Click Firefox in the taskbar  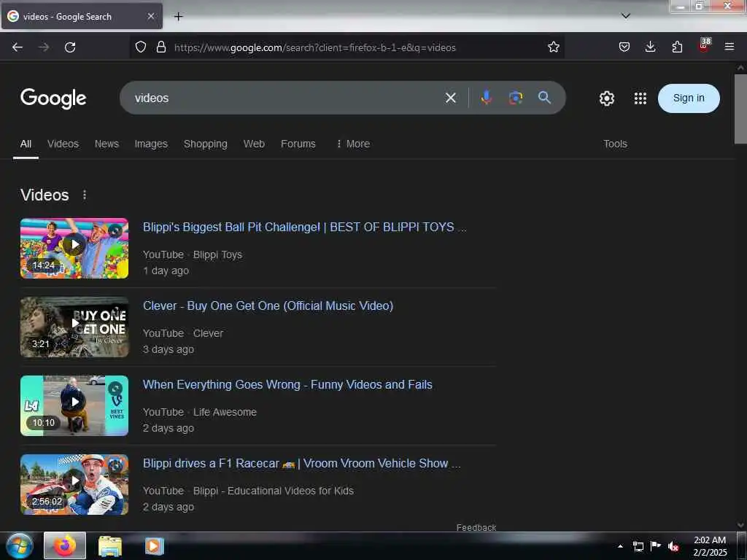65,545
